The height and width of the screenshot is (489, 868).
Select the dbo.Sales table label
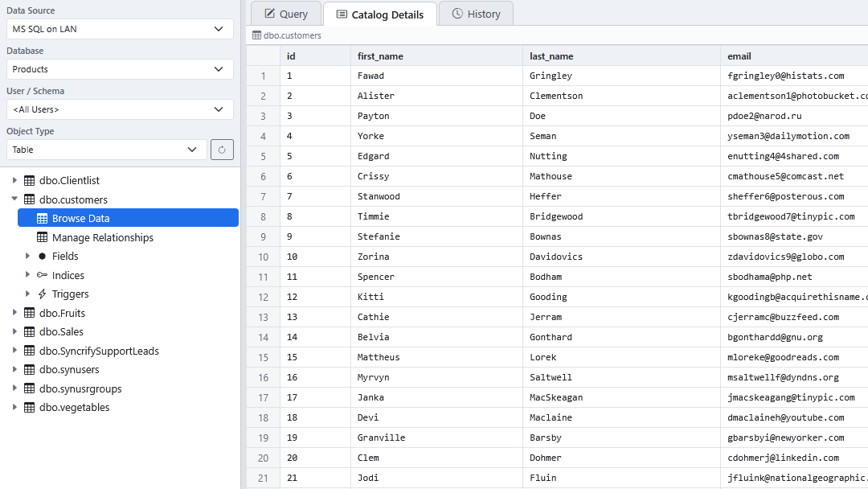click(x=61, y=331)
